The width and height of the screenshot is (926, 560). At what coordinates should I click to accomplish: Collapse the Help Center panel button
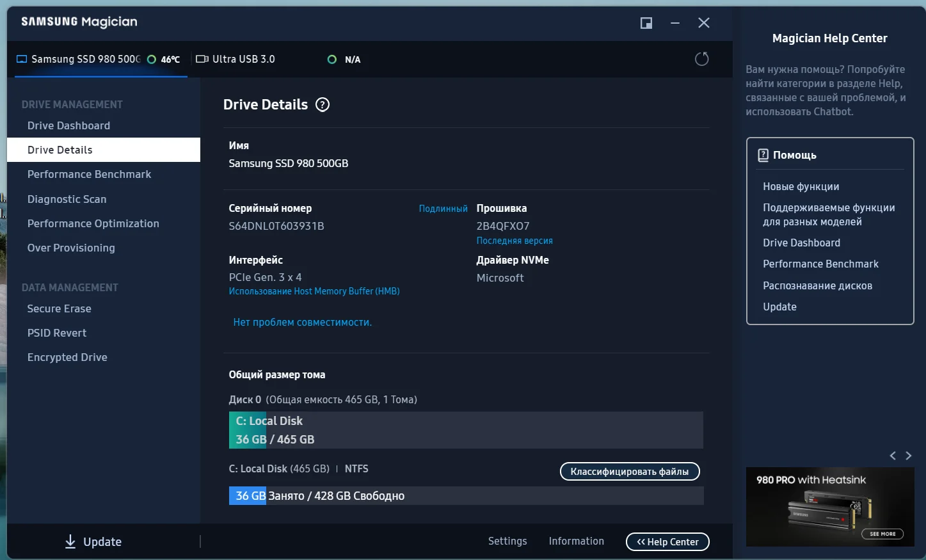pyautogui.click(x=667, y=541)
